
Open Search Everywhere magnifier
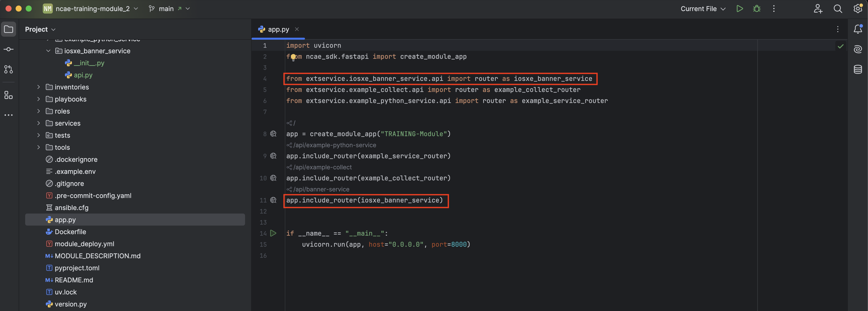pyautogui.click(x=838, y=9)
